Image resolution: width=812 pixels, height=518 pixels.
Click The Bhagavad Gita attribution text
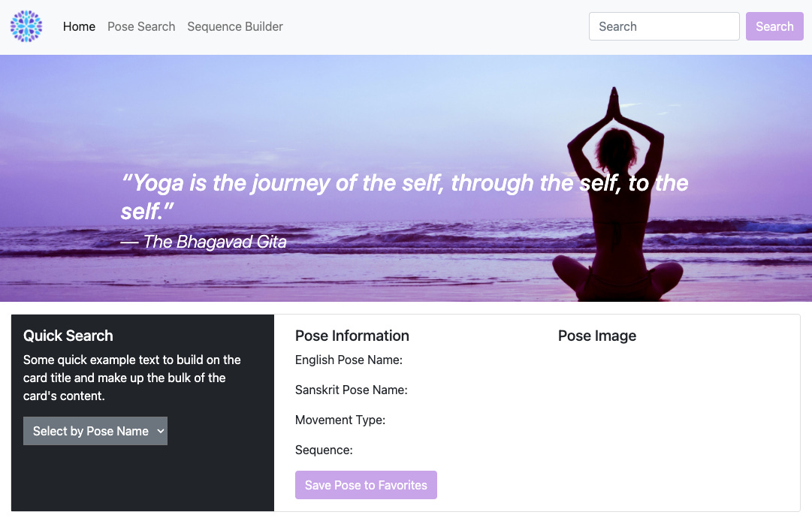tap(204, 242)
